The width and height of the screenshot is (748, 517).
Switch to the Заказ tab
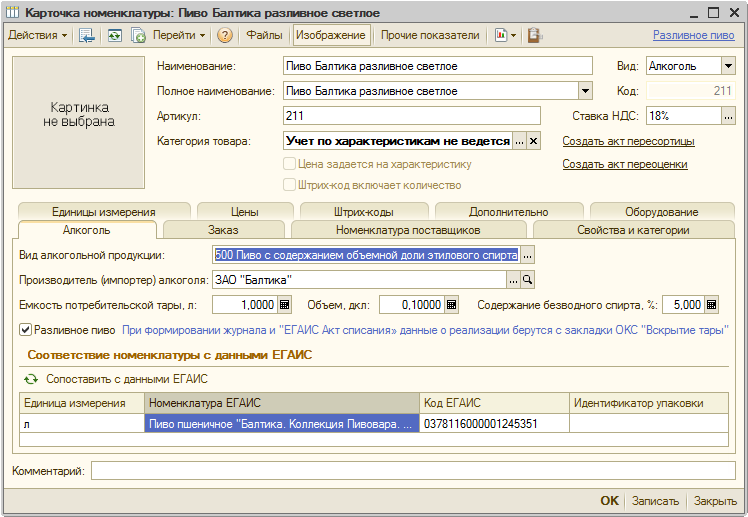[223, 230]
